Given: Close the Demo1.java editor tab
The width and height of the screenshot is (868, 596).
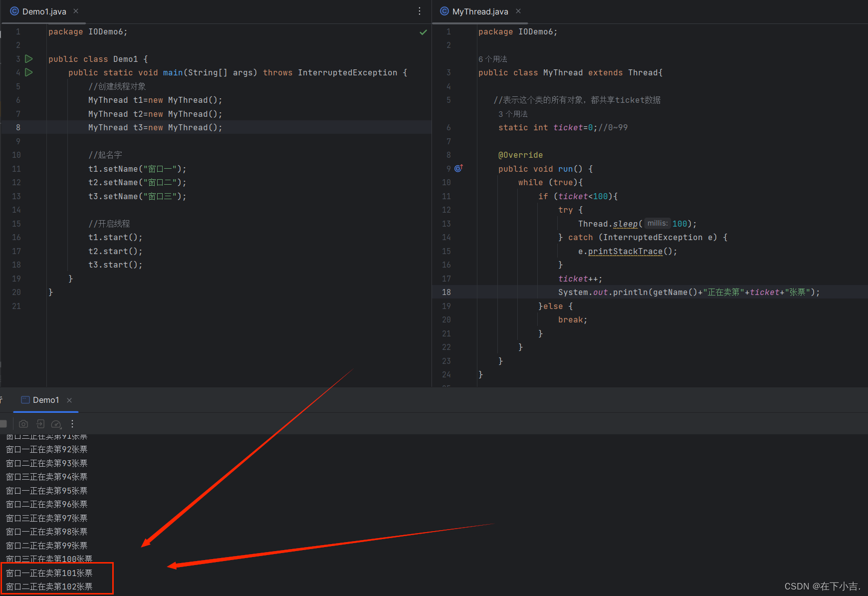Looking at the screenshot, I should click(x=76, y=11).
